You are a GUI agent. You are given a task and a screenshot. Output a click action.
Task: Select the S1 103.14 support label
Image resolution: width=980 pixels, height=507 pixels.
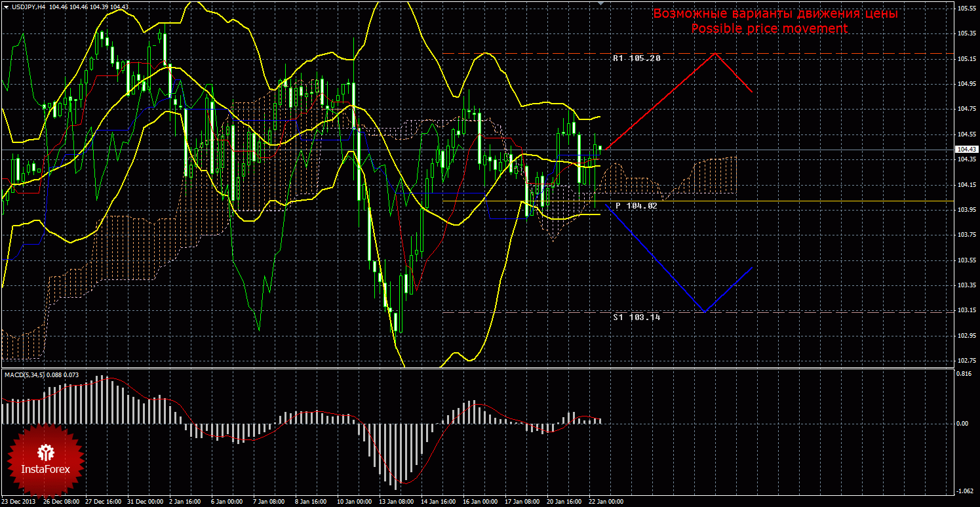[636, 317]
